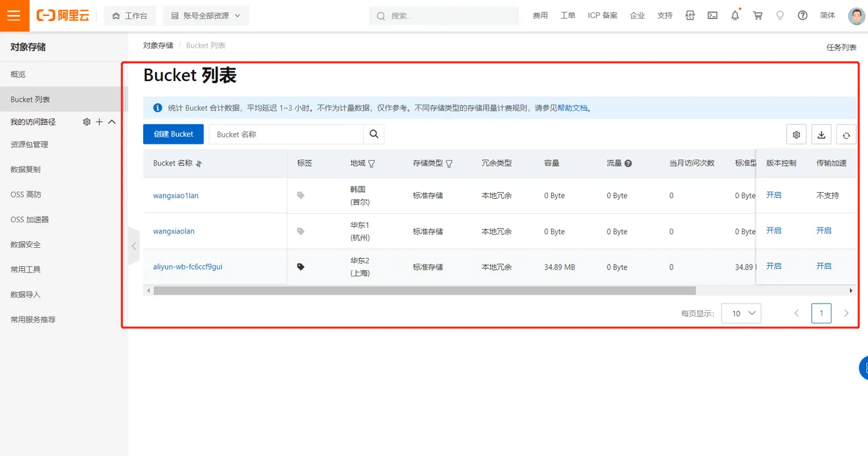The width and height of the screenshot is (868, 456).
Task: Open the help question mark icon
Action: (802, 15)
